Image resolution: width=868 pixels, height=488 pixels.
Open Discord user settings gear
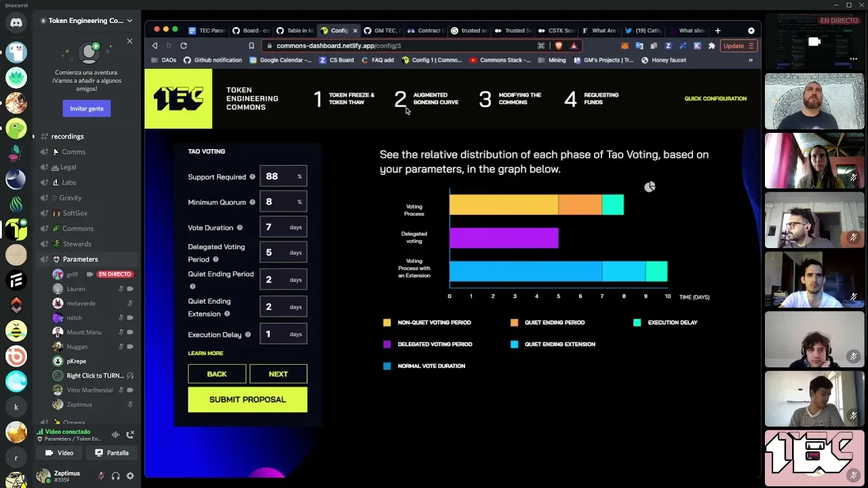[x=130, y=476]
